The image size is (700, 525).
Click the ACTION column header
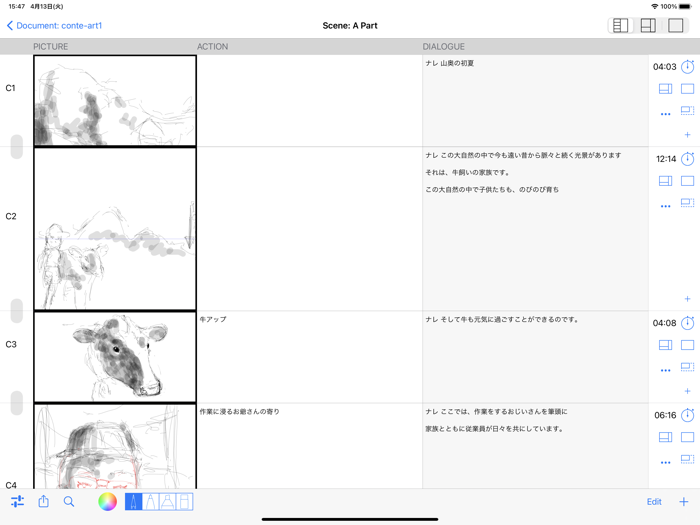(212, 46)
